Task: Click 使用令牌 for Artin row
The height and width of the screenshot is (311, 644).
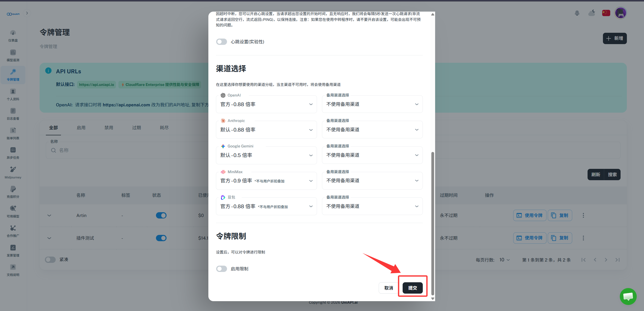Action: 530,215
